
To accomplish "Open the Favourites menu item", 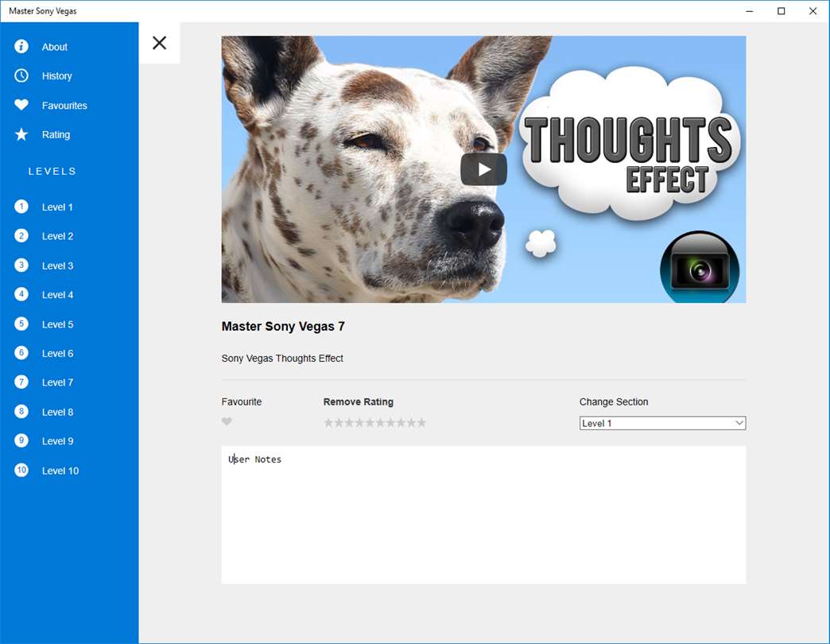I will [64, 106].
